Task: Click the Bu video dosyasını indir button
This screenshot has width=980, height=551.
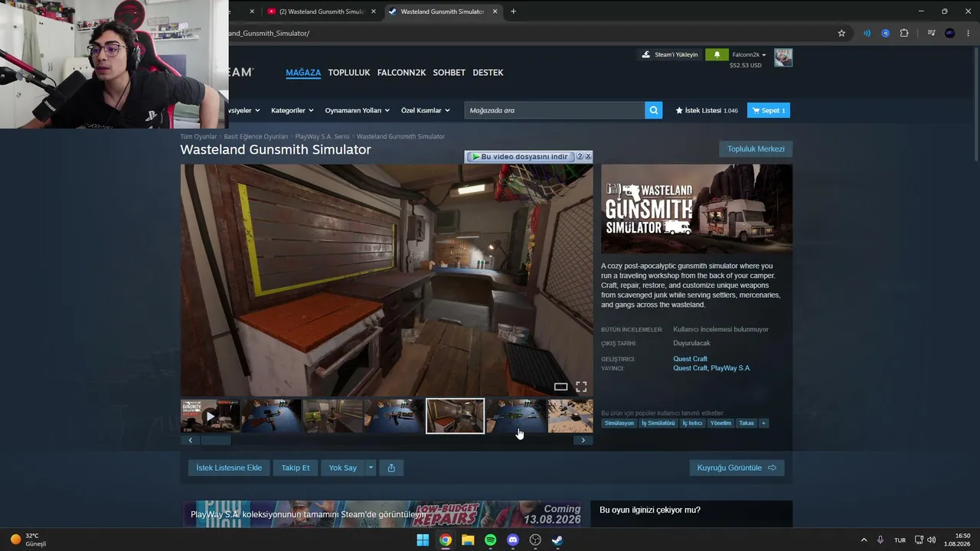Action: 520,156
